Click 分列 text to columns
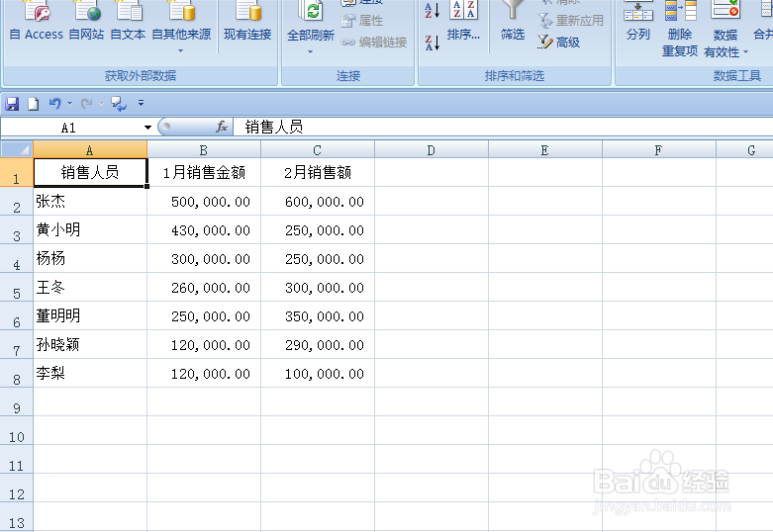This screenshot has width=773, height=532. pyautogui.click(x=638, y=22)
